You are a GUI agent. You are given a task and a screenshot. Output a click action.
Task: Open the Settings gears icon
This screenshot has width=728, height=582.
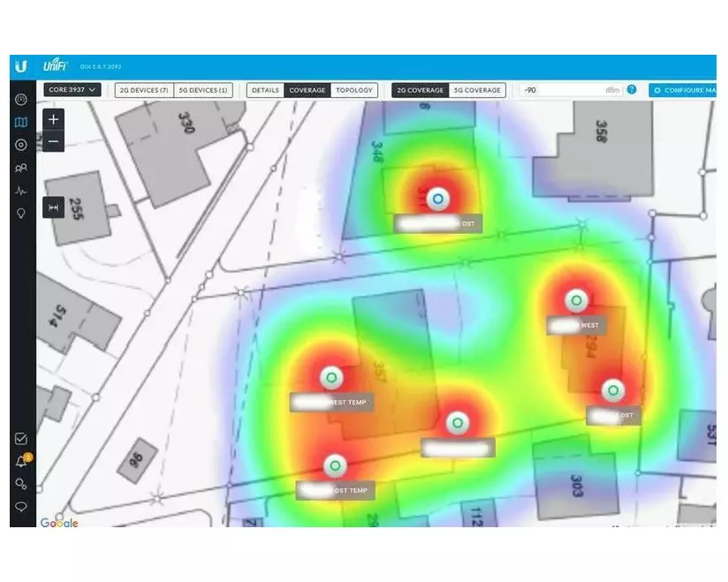click(x=21, y=484)
